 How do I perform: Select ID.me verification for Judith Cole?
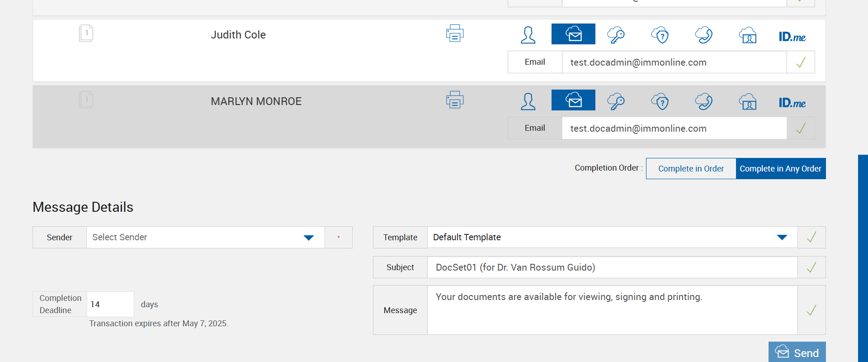pos(792,37)
